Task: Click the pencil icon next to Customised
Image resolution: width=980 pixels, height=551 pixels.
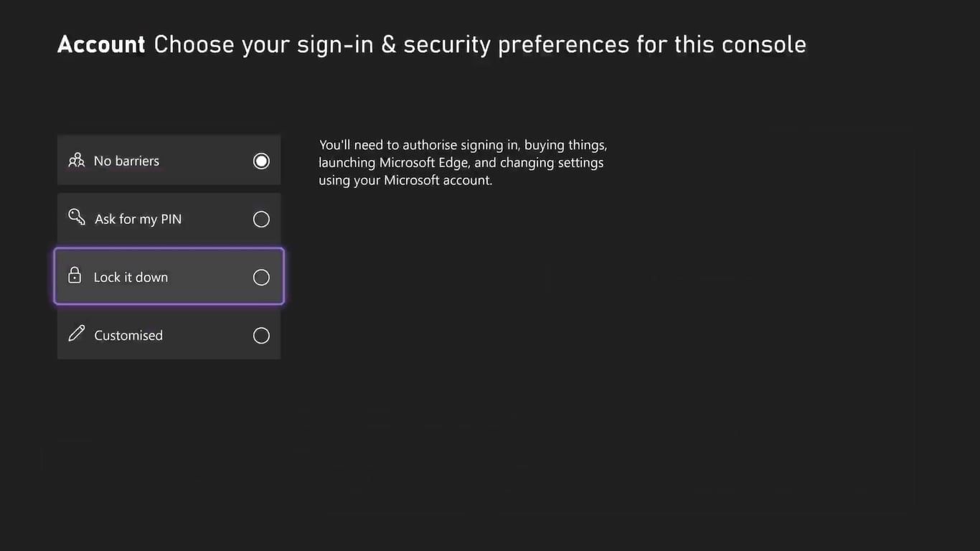Action: click(76, 334)
